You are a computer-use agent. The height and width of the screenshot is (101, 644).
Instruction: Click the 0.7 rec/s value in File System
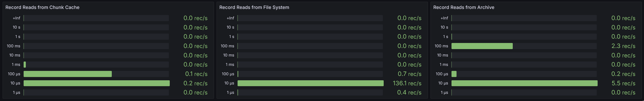click(x=409, y=74)
